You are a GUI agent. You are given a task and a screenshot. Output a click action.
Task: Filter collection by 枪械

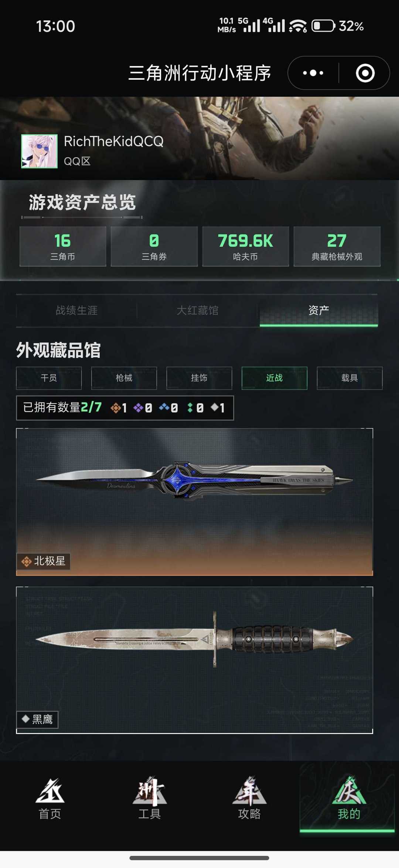tap(124, 378)
